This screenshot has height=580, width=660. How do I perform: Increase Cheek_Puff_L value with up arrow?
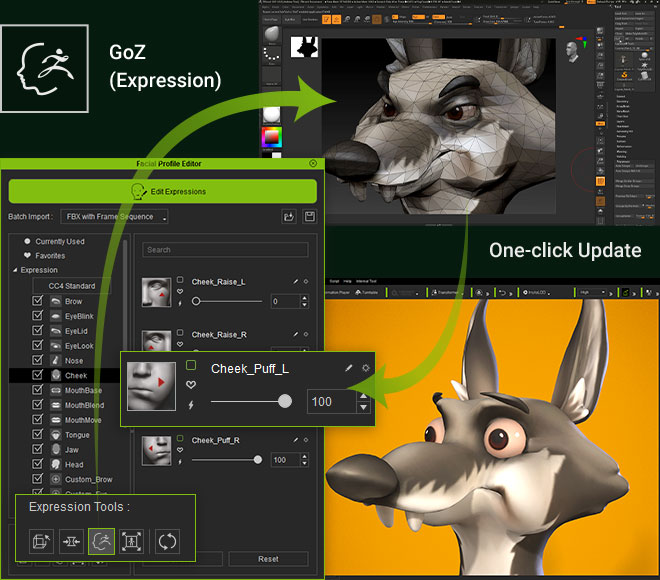363,396
